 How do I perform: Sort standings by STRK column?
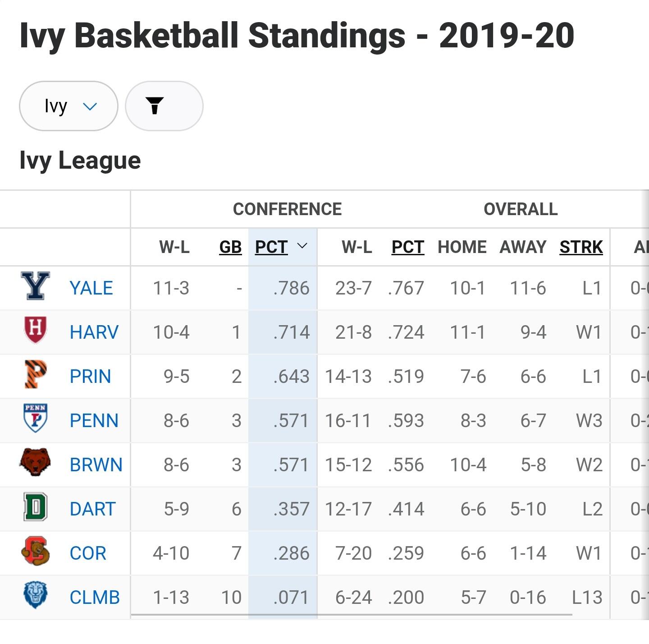click(x=581, y=247)
